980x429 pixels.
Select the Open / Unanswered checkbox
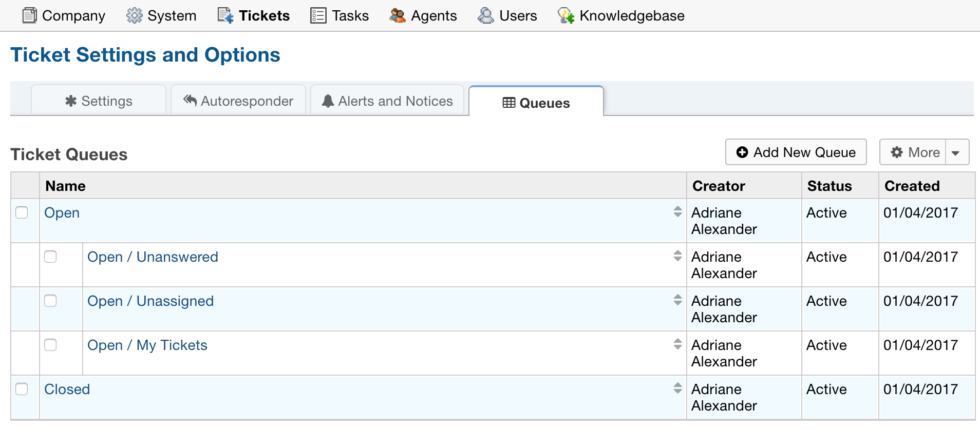click(50, 257)
